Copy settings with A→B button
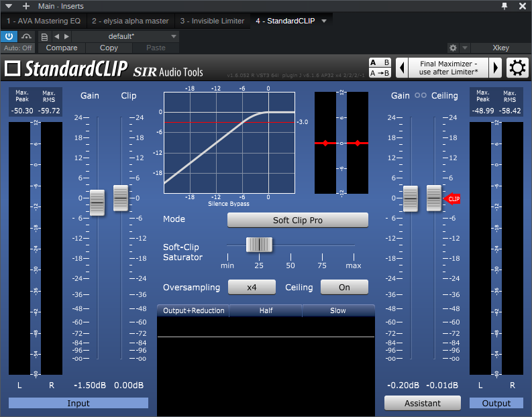532x417 pixels. coord(380,73)
